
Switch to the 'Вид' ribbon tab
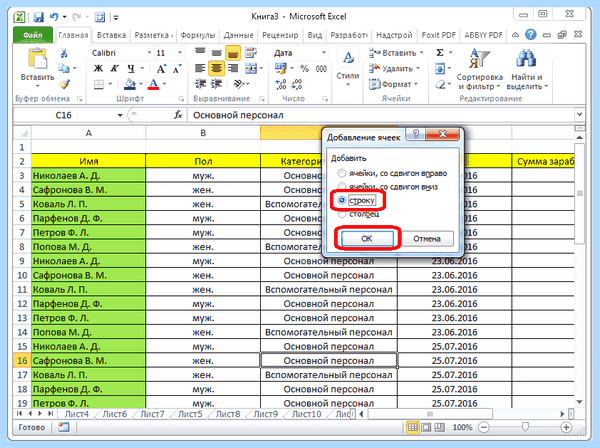point(315,35)
